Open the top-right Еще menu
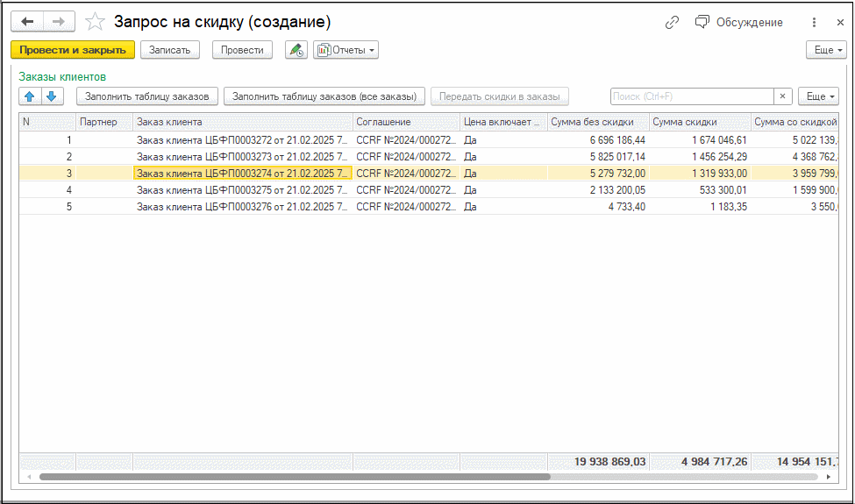The width and height of the screenshot is (855, 504). click(x=826, y=50)
